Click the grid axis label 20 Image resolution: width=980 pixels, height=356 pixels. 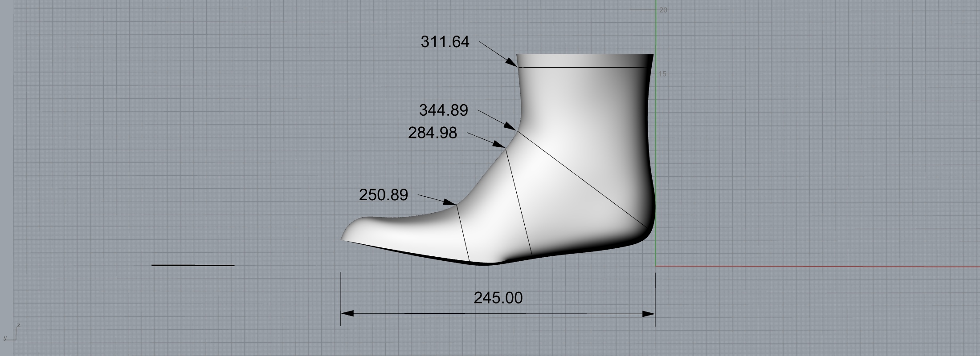click(663, 10)
